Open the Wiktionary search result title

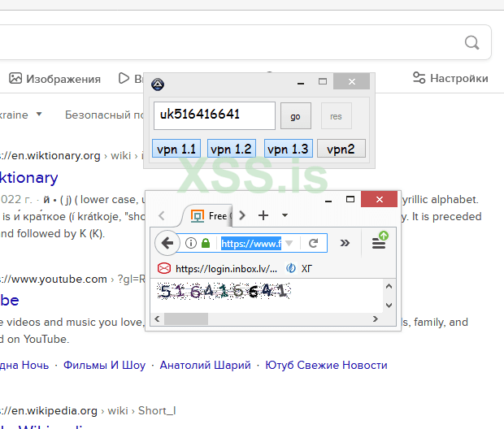[29, 178]
